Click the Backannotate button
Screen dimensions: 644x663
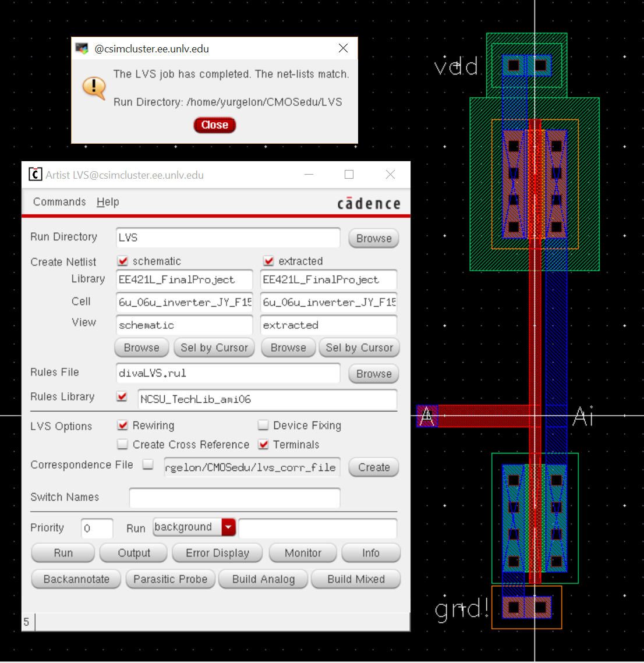(x=76, y=579)
